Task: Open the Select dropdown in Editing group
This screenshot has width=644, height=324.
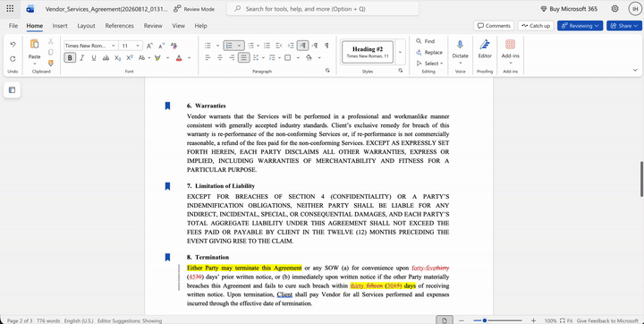Action: coord(429,64)
